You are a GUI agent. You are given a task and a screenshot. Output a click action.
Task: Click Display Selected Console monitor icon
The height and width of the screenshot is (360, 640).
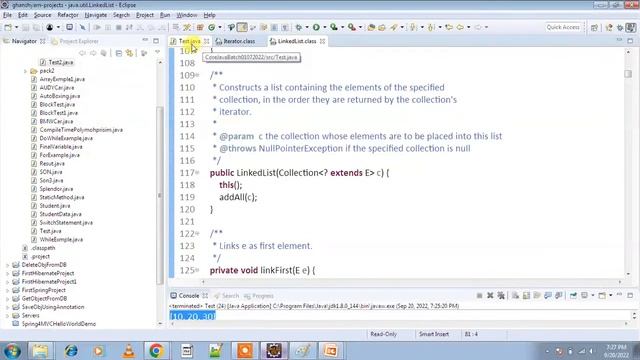pos(584,296)
